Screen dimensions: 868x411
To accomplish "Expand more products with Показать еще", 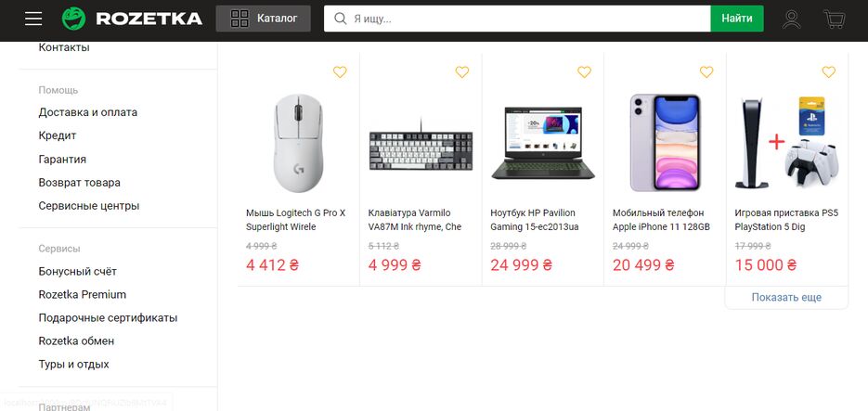I will tap(786, 298).
